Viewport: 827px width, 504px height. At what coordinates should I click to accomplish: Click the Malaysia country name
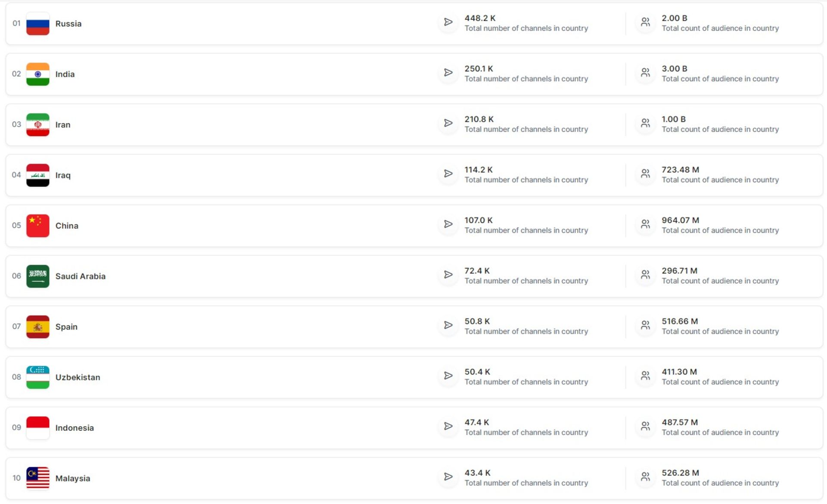pos(73,478)
